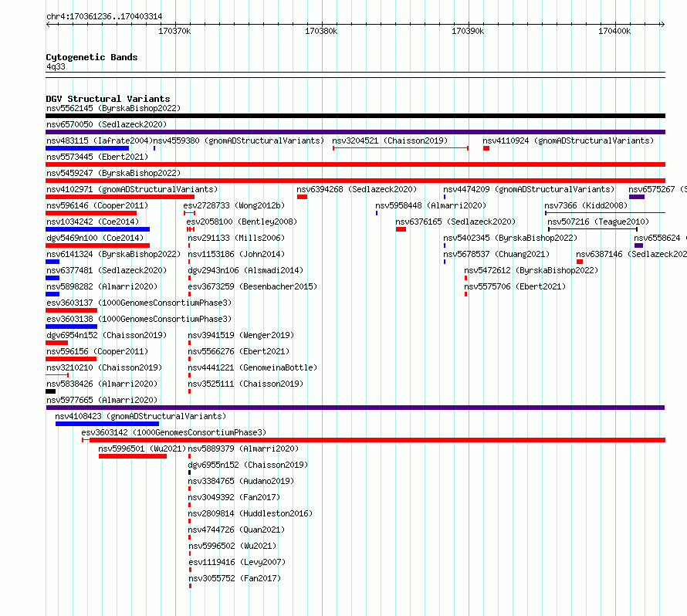The height and width of the screenshot is (616, 687).
Task: Open esv3603137 (1000GenomesConsortiumPhase3) label
Action: pos(139,303)
